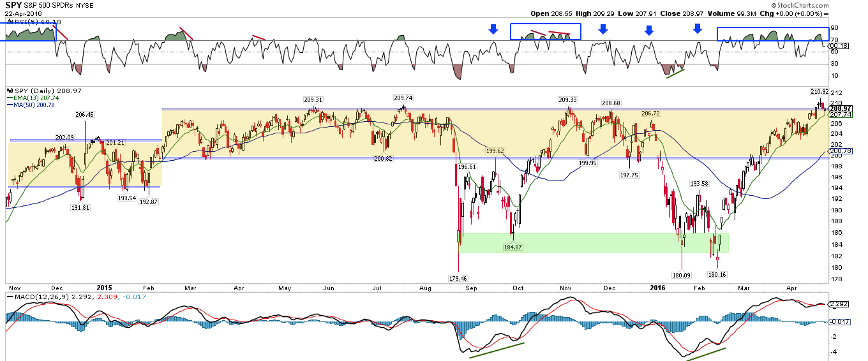
Task: Click the '-0.017' histogram axis tag
Action: 841,322
